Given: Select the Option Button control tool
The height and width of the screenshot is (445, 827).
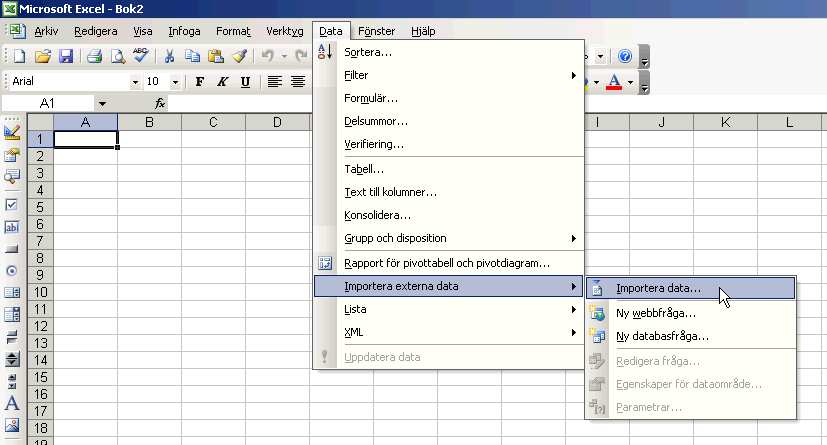Looking at the screenshot, I should (x=12, y=270).
